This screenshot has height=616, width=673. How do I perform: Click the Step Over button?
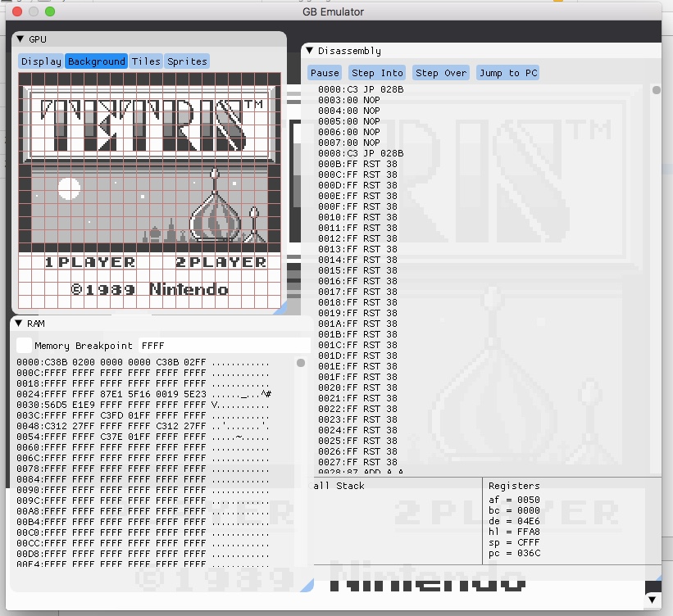(x=441, y=73)
